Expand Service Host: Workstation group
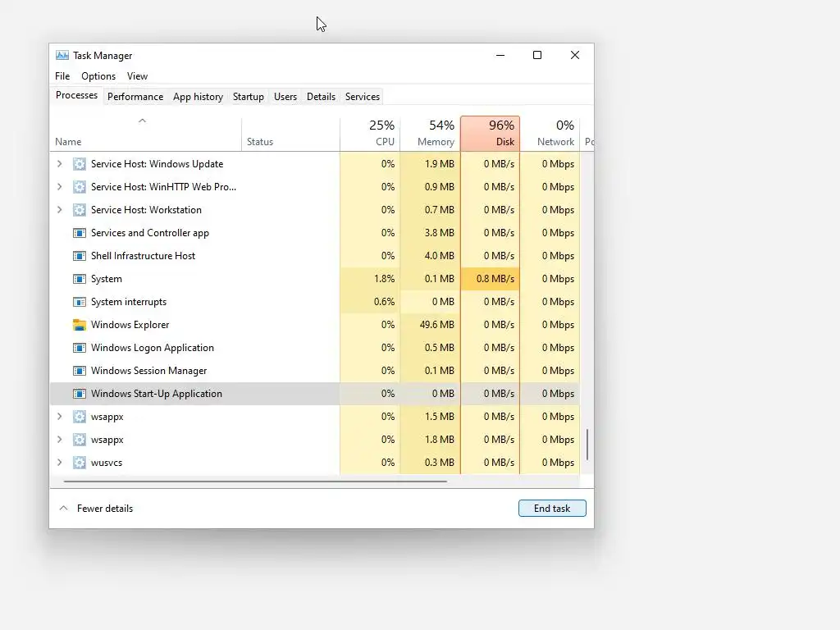 [x=59, y=210]
